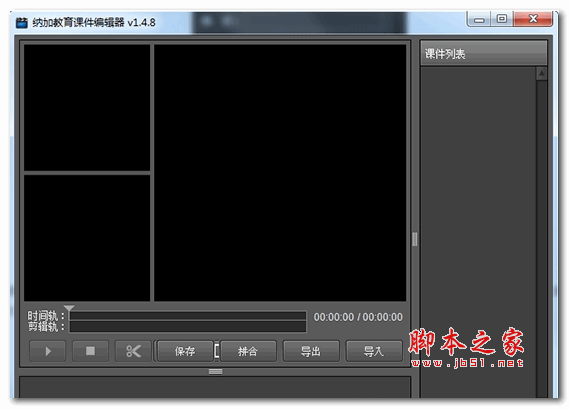Click the horizontal splitter grip below buttons
The width and height of the screenshot is (570, 409).
coord(215,371)
